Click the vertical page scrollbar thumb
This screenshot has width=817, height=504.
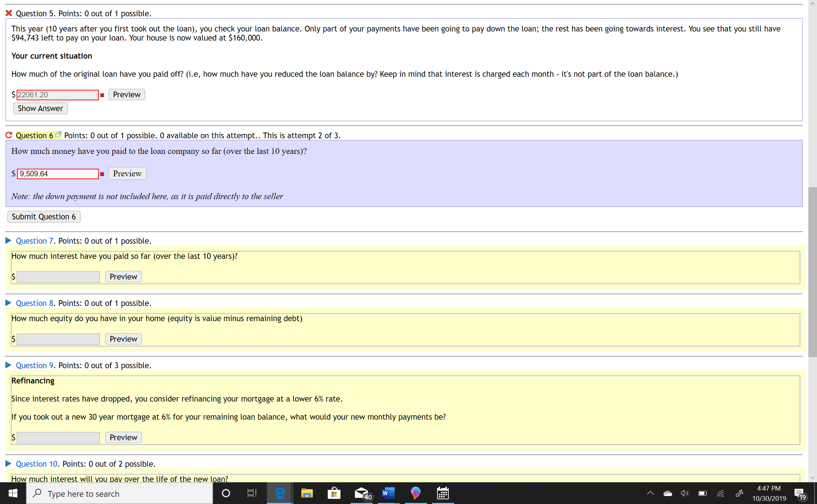tap(812, 272)
